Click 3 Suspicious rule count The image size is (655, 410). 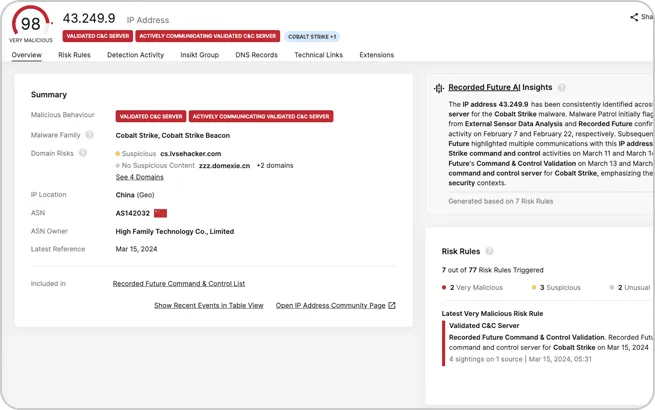(x=556, y=288)
